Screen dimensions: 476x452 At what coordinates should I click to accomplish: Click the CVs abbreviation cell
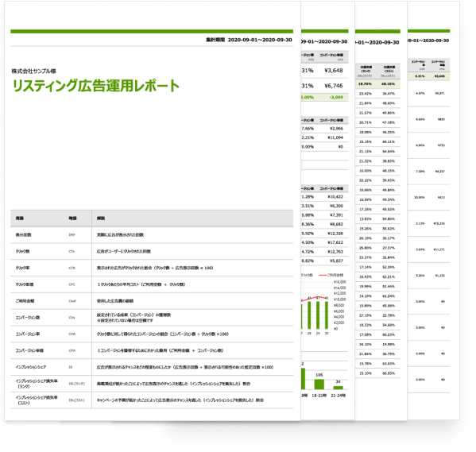click(x=72, y=318)
